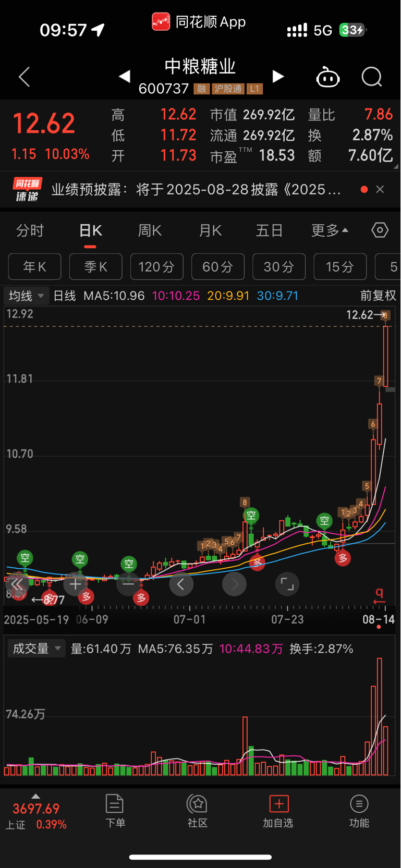This screenshot has width=401, height=868.
Task: Tap the 20:9.91 moving average label
Action: [x=228, y=296]
